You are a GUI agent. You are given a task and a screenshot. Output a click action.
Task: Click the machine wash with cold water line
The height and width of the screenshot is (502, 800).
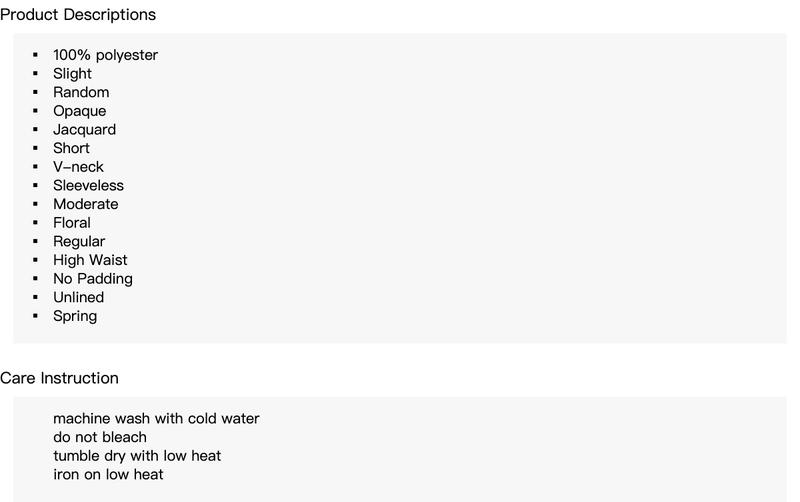[x=156, y=418]
